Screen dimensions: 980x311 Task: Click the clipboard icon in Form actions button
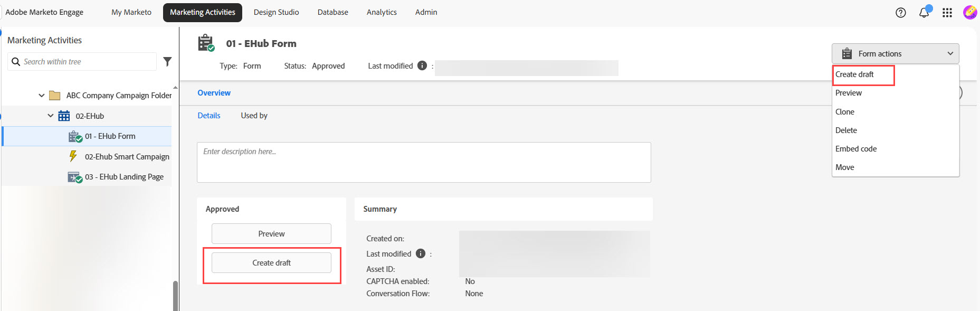[847, 53]
